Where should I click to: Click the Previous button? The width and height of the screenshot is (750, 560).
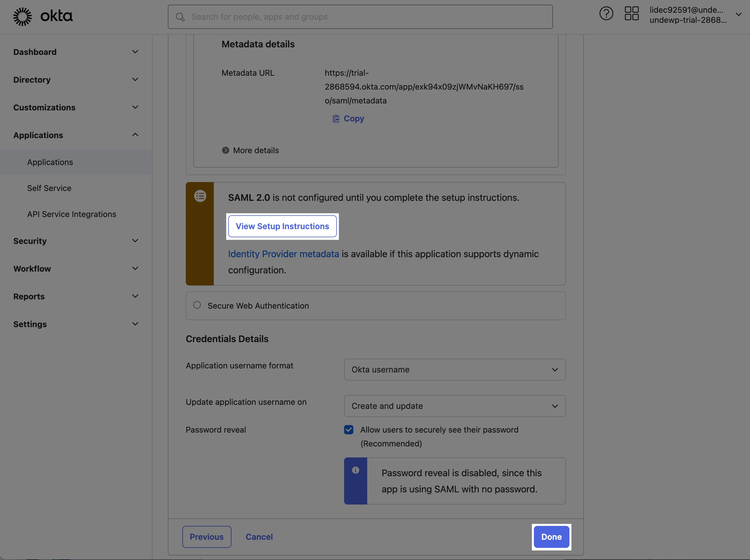(207, 537)
